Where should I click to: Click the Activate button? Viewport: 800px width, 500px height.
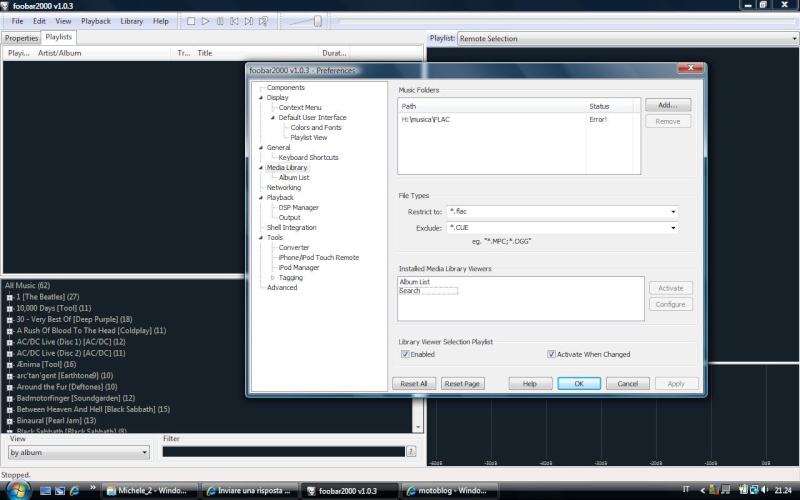point(670,288)
